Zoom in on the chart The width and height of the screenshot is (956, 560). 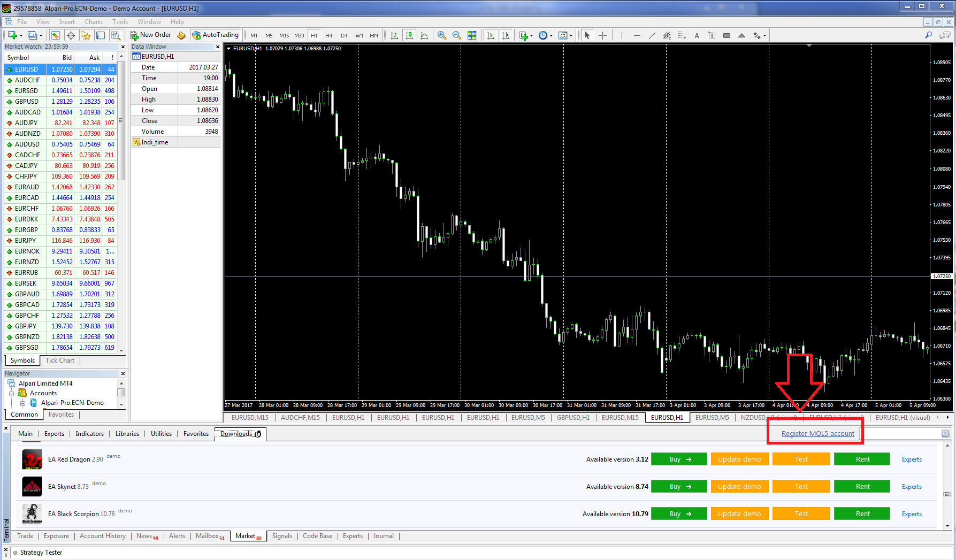pos(442,35)
